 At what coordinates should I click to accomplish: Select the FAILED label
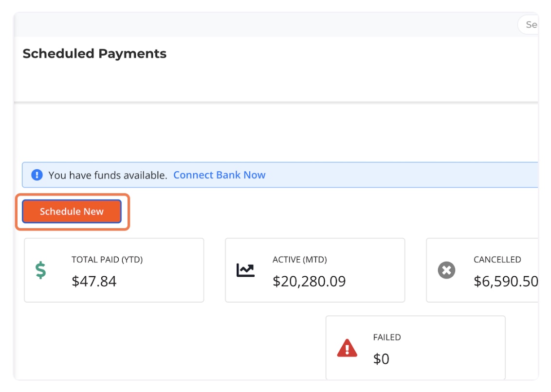(x=387, y=338)
